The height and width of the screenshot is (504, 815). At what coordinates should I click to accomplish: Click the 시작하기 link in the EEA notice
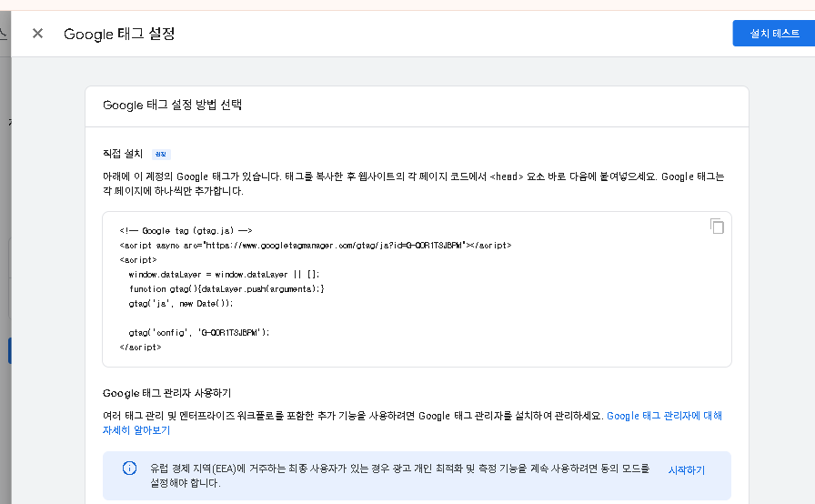coord(686,470)
